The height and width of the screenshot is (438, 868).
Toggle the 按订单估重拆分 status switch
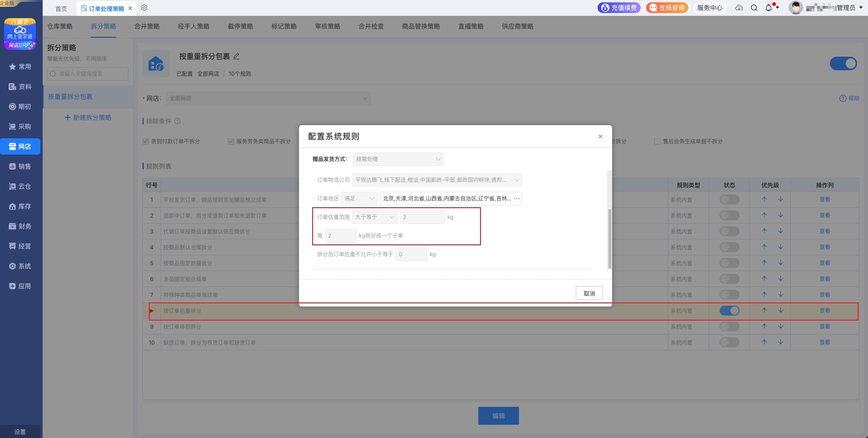[729, 311]
